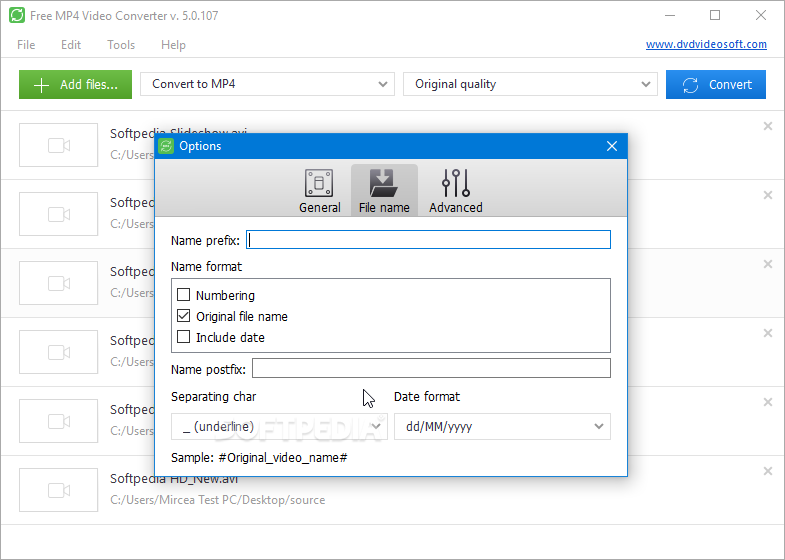The image size is (785, 560).
Task: Enable the Numbering checkbox
Action: click(x=184, y=295)
